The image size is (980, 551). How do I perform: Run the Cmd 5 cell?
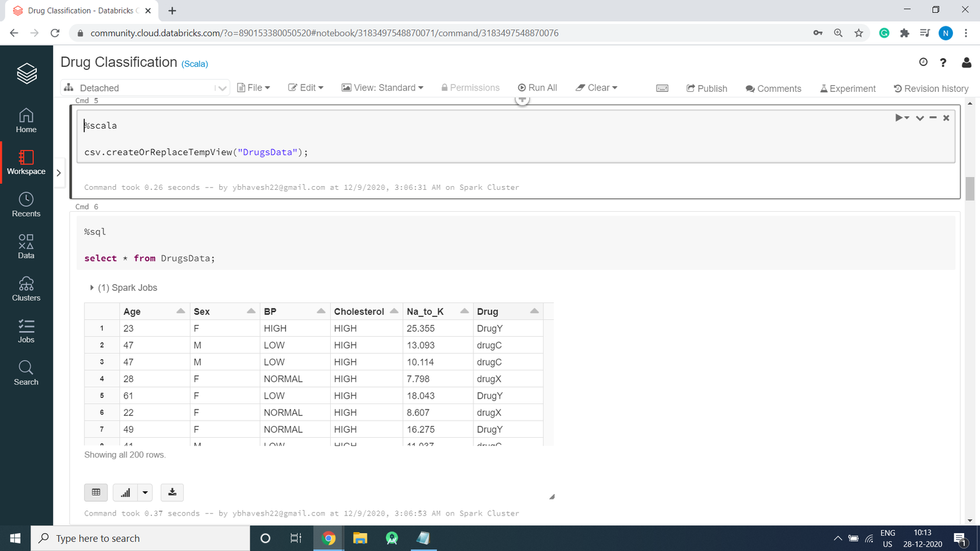click(899, 118)
